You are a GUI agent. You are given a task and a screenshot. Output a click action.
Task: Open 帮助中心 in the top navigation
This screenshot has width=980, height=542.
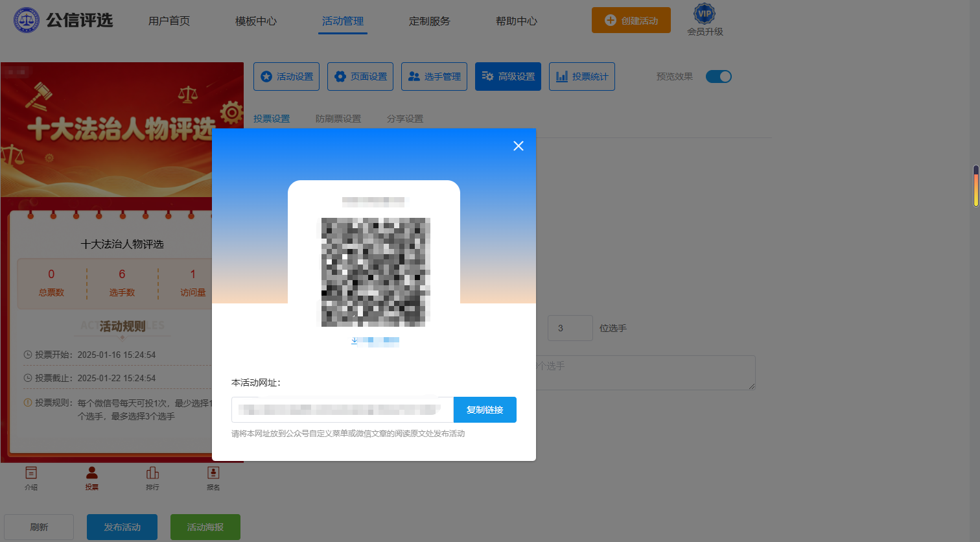pyautogui.click(x=517, y=21)
